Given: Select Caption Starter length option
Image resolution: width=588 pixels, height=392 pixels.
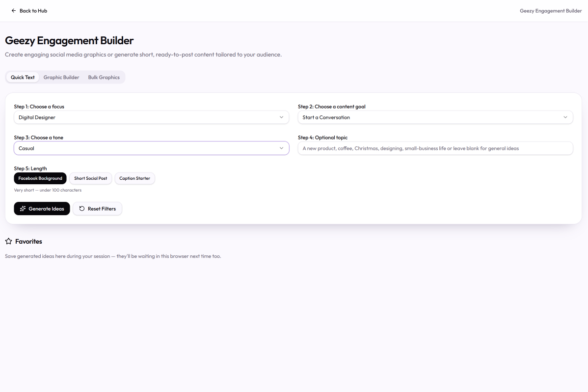Looking at the screenshot, I should click(134, 178).
